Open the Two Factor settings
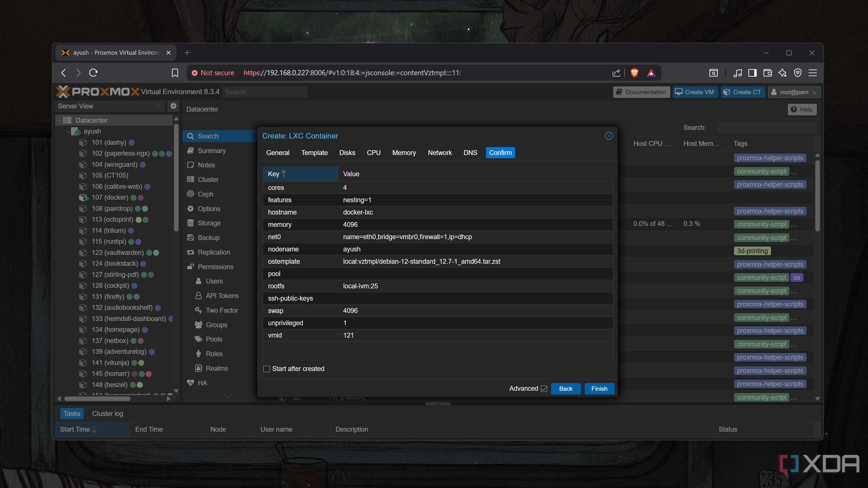The height and width of the screenshot is (488, 868). [222, 310]
